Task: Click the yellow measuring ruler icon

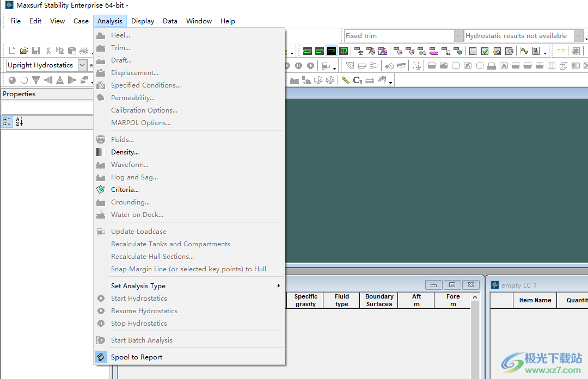Action: click(x=345, y=80)
